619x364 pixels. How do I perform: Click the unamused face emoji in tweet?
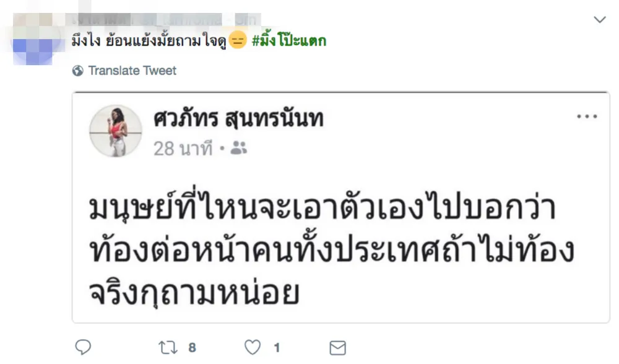point(238,40)
